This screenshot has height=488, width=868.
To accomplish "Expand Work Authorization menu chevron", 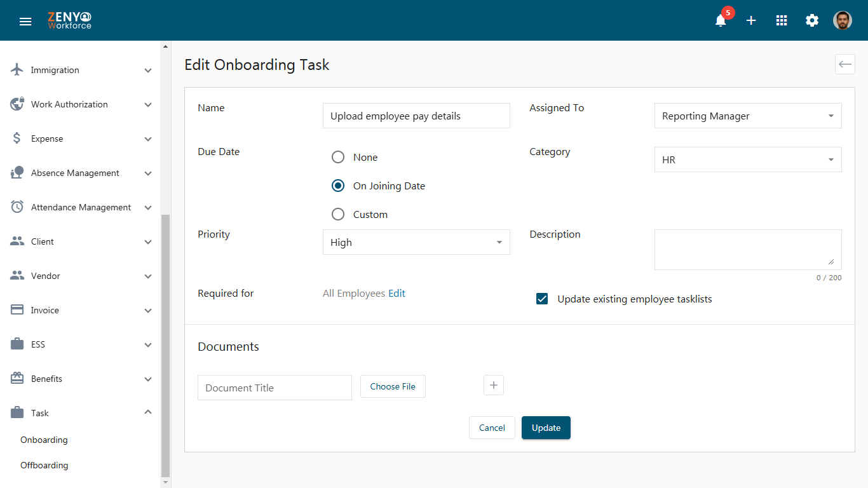I will tap(148, 105).
